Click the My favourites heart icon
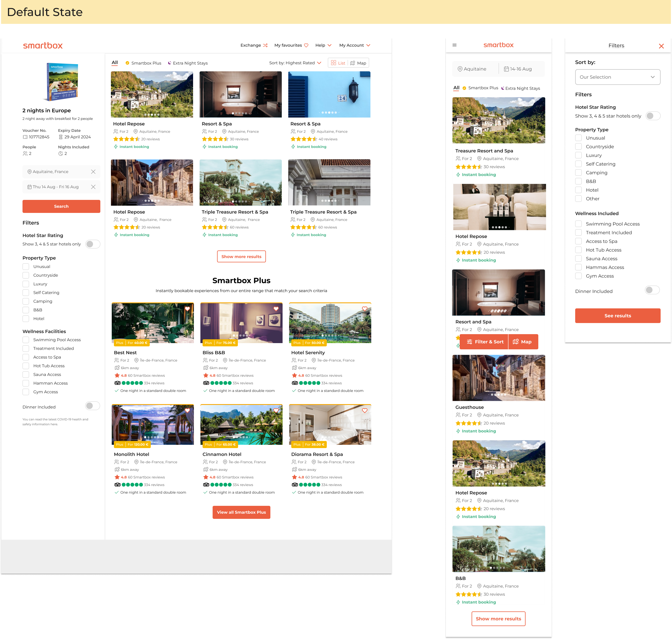The width and height of the screenshot is (672, 639). point(306,45)
